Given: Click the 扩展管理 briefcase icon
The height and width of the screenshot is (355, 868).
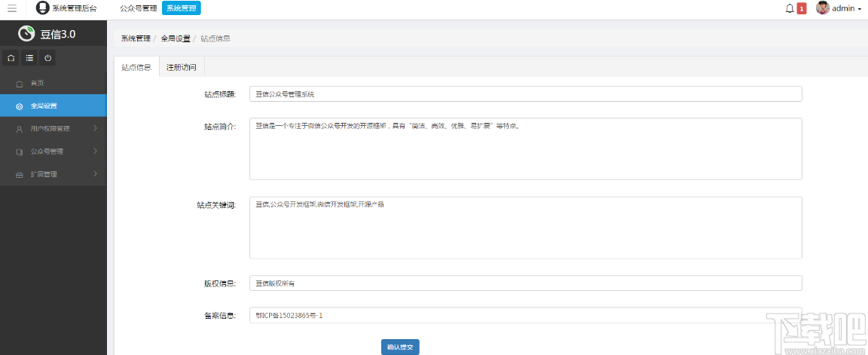Looking at the screenshot, I should tap(20, 174).
